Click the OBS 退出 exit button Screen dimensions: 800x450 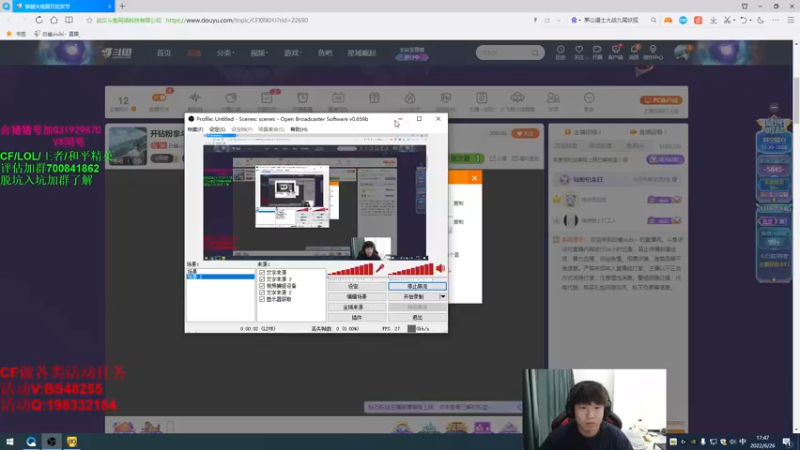[417, 317]
